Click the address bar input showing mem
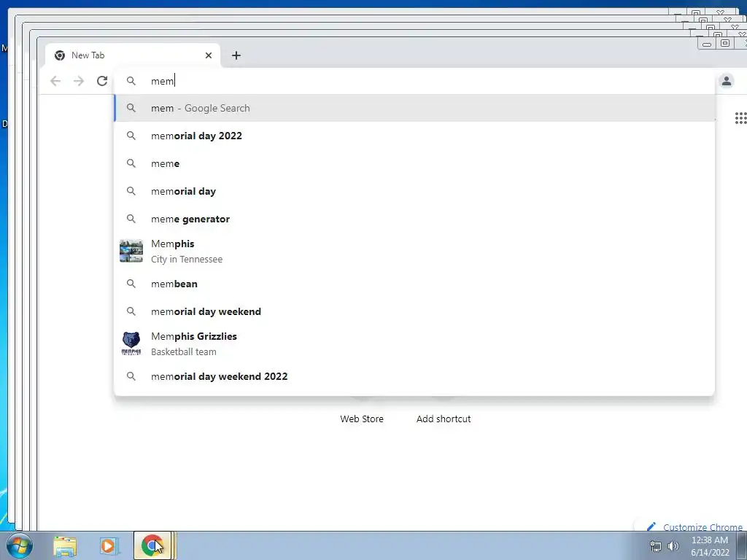This screenshot has width=747, height=560. pyautogui.click(x=414, y=81)
